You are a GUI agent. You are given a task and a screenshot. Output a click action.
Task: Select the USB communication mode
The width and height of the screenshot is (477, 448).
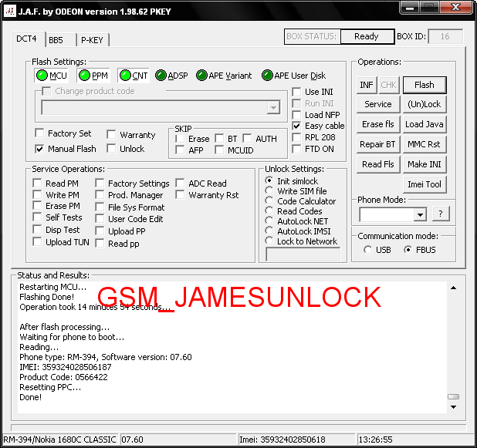[367, 250]
